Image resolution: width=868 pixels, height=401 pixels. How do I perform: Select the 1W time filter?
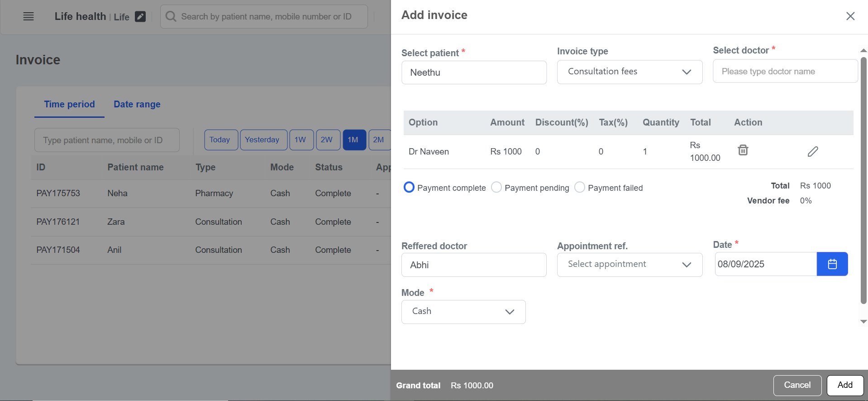pos(301,140)
